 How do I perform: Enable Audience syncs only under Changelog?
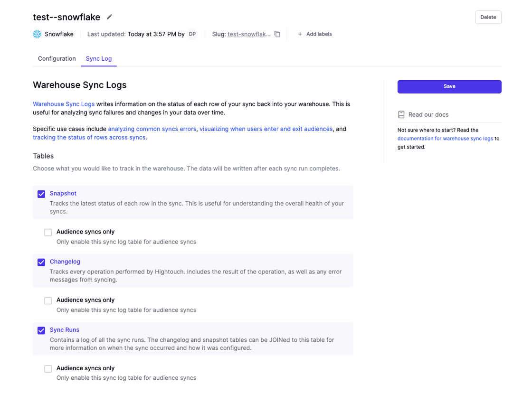48,300
